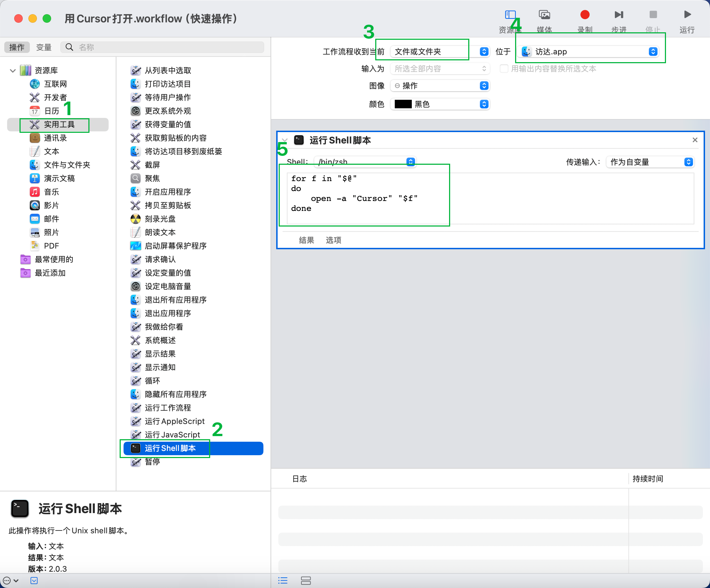Switch to the 操作 tab
The width and height of the screenshot is (710, 588).
click(17, 47)
